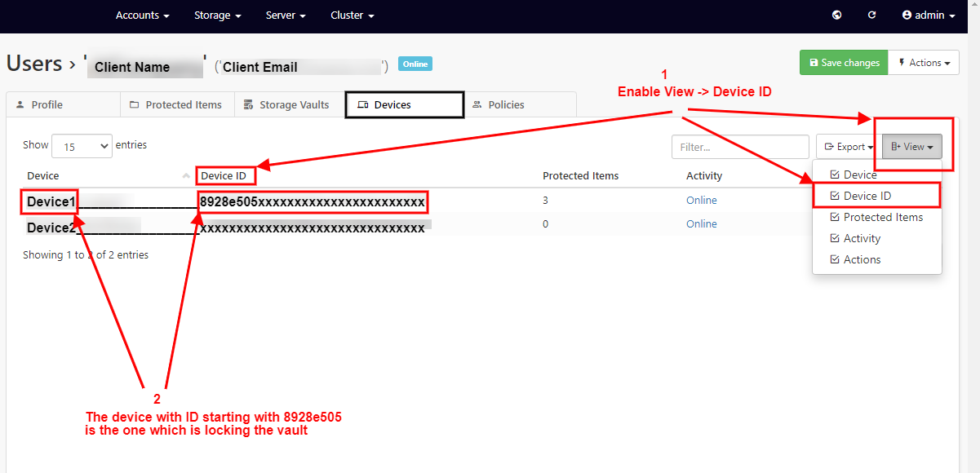This screenshot has height=473, width=980.
Task: Click the refresh icon in navbar
Action: coord(871,15)
